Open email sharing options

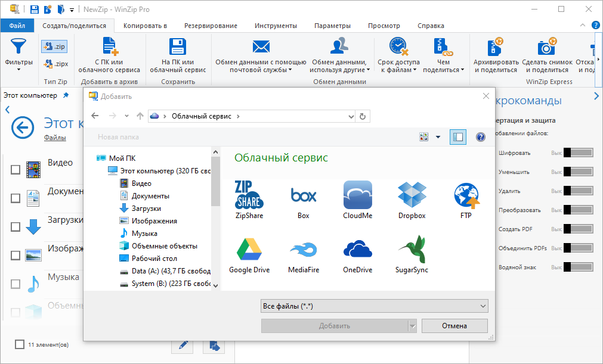261,55
